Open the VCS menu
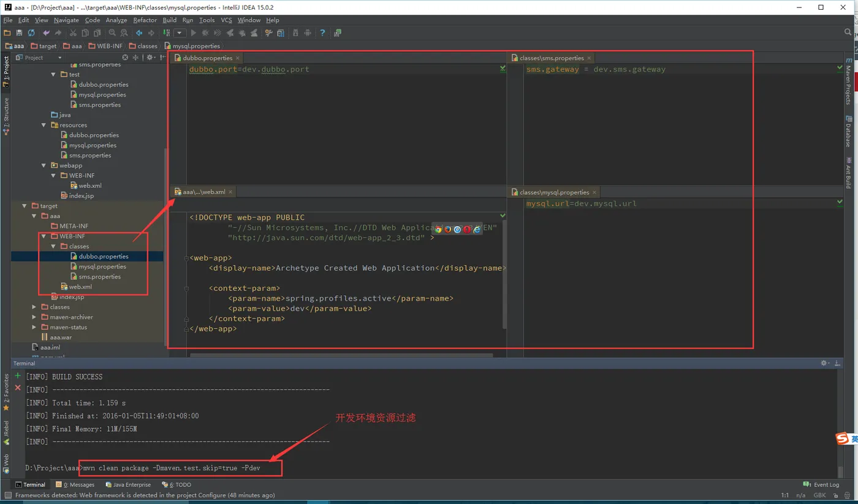The height and width of the screenshot is (504, 858). [226, 20]
